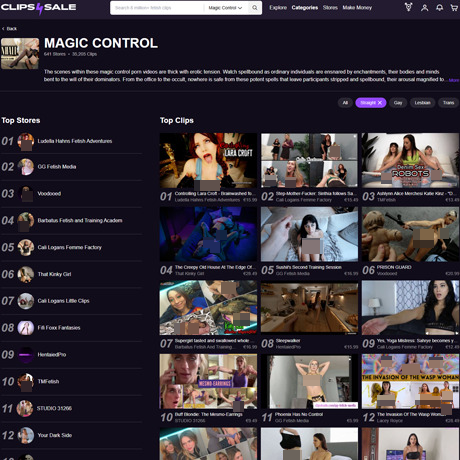Open the That Kinky Girl store link
Screen dimensions: 460x460
point(54,274)
